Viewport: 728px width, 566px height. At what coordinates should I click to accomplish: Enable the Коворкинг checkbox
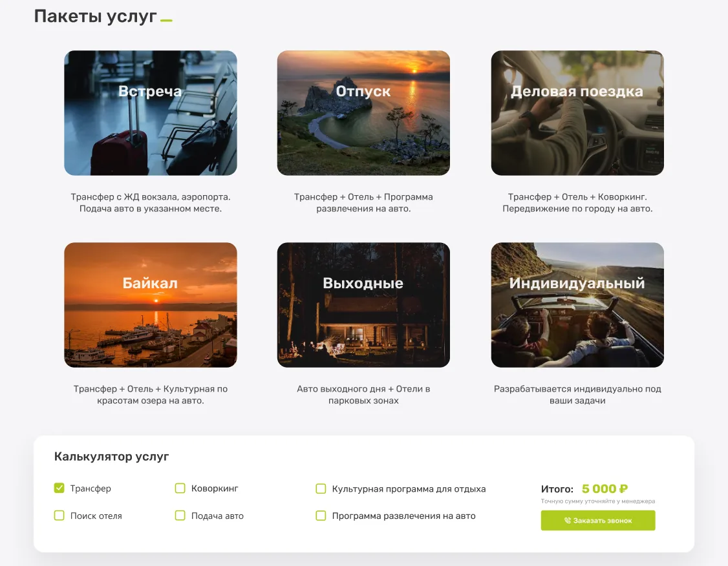[180, 488]
